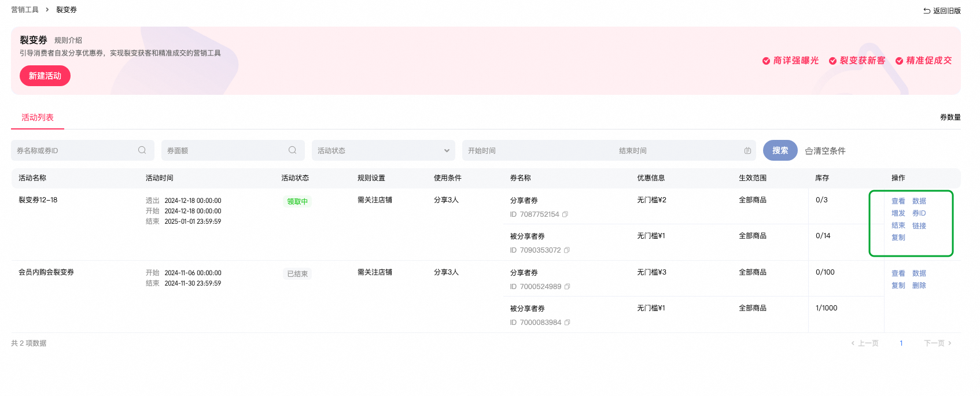This screenshot has width=980, height=396.
Task: Click 查看 for 裂变券12-18
Action: coord(898,201)
